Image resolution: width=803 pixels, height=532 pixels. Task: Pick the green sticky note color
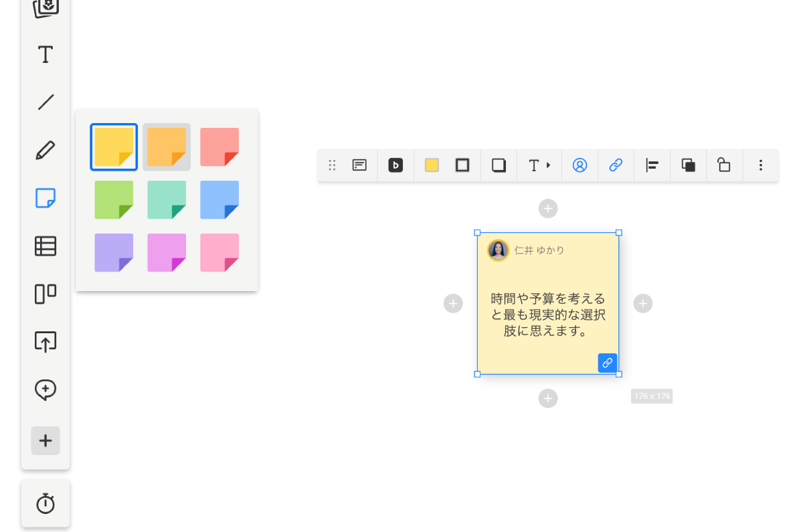(113, 199)
